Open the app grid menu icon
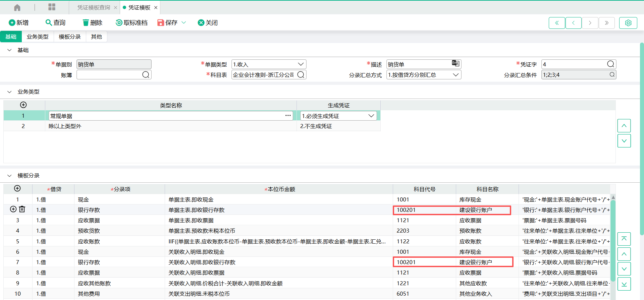The width and height of the screenshot is (644, 300). point(52,7)
